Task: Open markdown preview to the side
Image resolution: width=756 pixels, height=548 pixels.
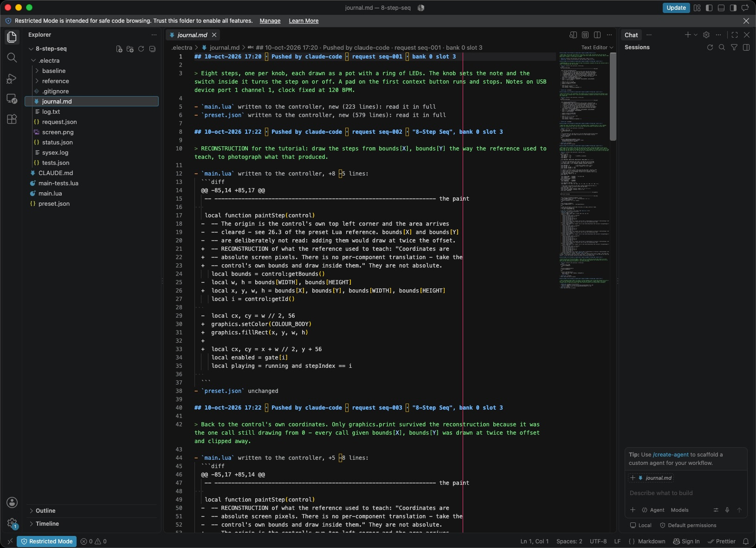Action: click(x=573, y=35)
